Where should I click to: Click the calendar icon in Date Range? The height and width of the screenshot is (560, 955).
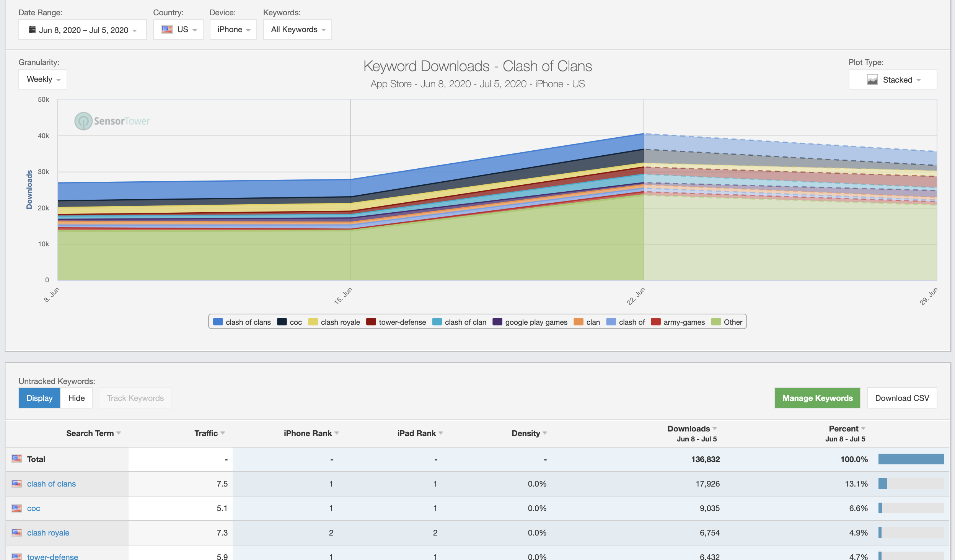[x=32, y=30]
